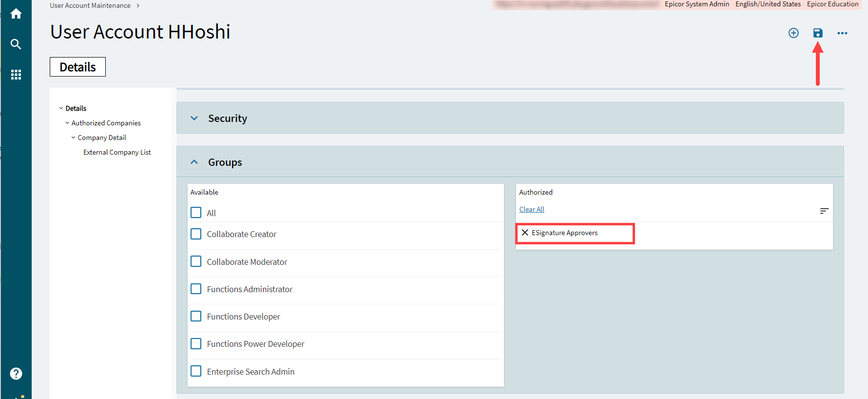Open the search magnifier icon

point(16,44)
